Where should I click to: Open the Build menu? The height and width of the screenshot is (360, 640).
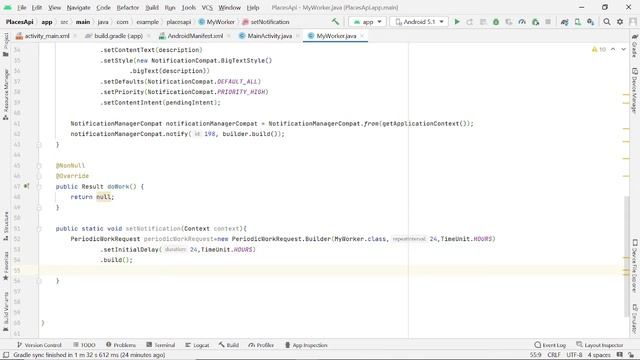(152, 7)
